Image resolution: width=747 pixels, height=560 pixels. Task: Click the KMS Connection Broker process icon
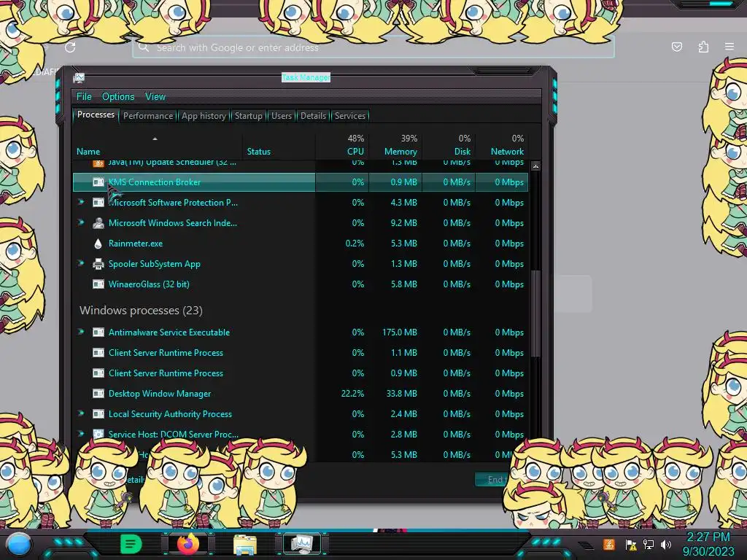98,182
